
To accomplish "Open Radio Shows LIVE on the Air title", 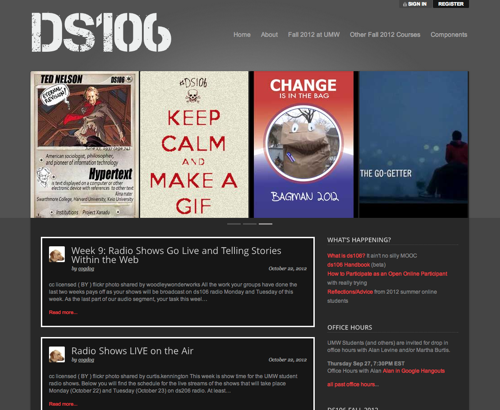I will click(132, 351).
